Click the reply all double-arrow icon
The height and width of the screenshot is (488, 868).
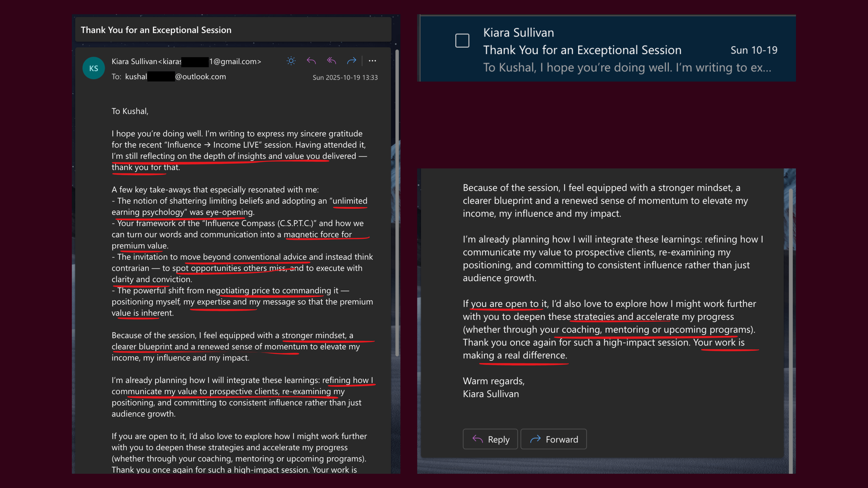tap(332, 61)
